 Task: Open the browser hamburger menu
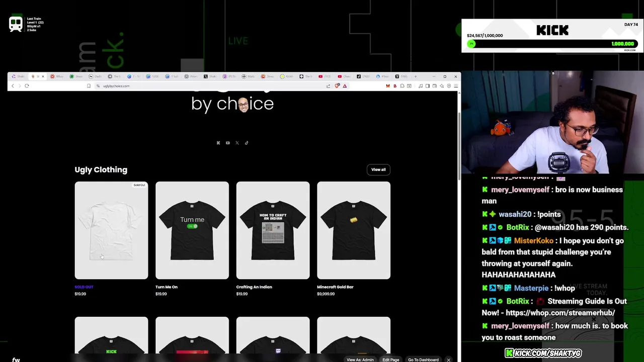(x=456, y=86)
